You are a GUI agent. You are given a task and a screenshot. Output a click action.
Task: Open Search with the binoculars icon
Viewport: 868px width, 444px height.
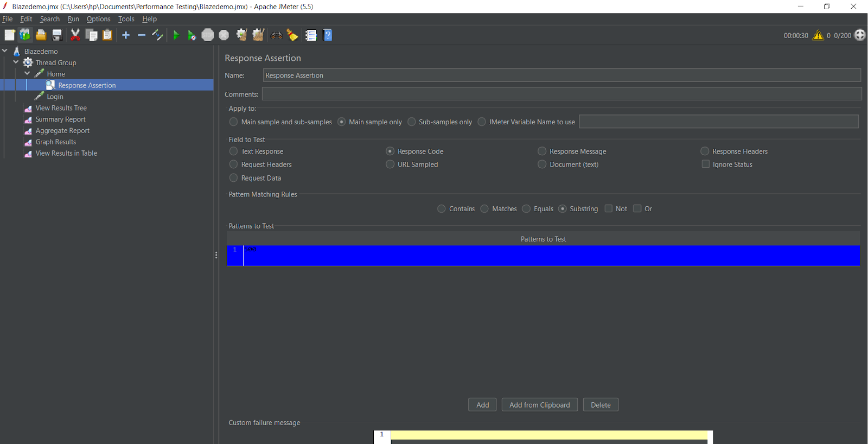click(277, 35)
